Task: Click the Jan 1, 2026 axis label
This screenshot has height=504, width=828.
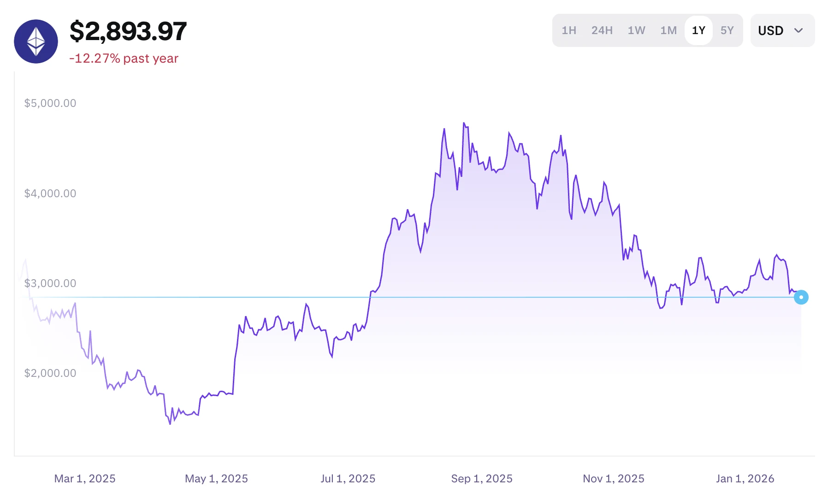Action: pos(745,479)
